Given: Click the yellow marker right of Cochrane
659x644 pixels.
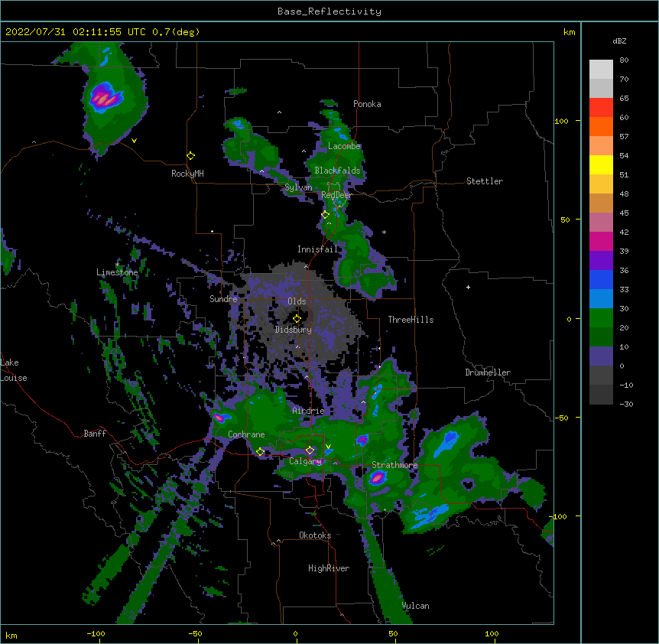Looking at the screenshot, I should point(260,452).
